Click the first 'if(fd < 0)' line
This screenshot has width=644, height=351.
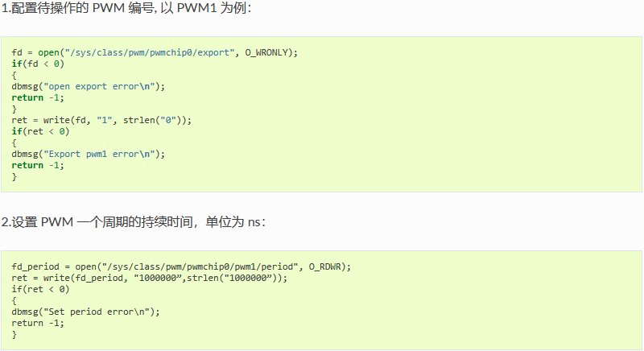(38, 64)
